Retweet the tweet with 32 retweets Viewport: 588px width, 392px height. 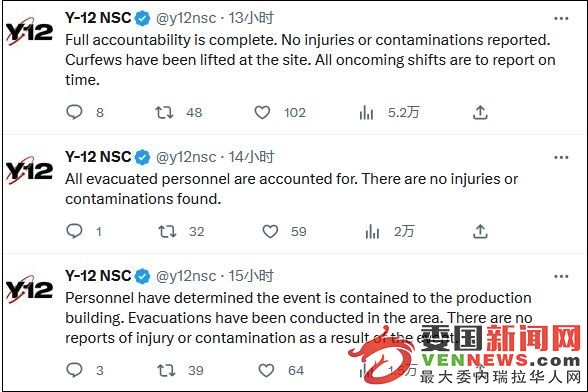pos(167,231)
